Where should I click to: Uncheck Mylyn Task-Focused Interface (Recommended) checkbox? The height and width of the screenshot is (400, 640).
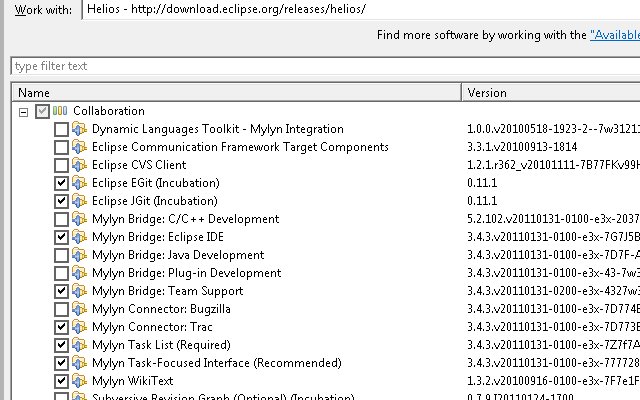click(x=61, y=363)
